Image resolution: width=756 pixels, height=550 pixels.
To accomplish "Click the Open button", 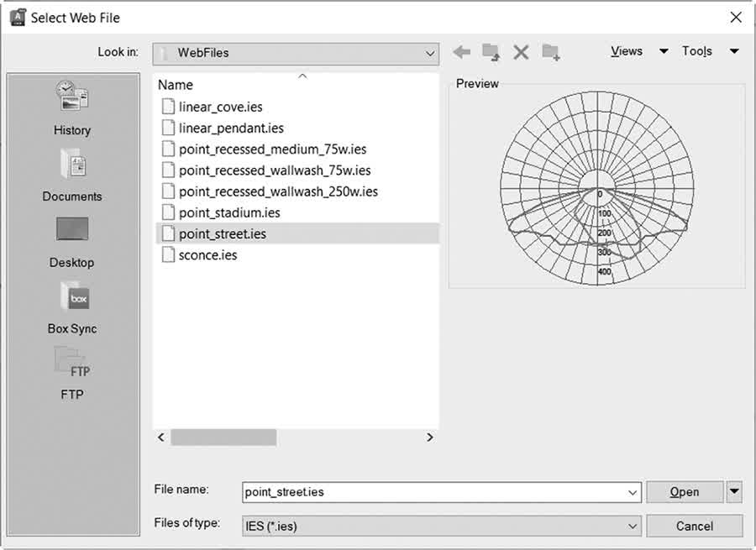I will tap(685, 492).
